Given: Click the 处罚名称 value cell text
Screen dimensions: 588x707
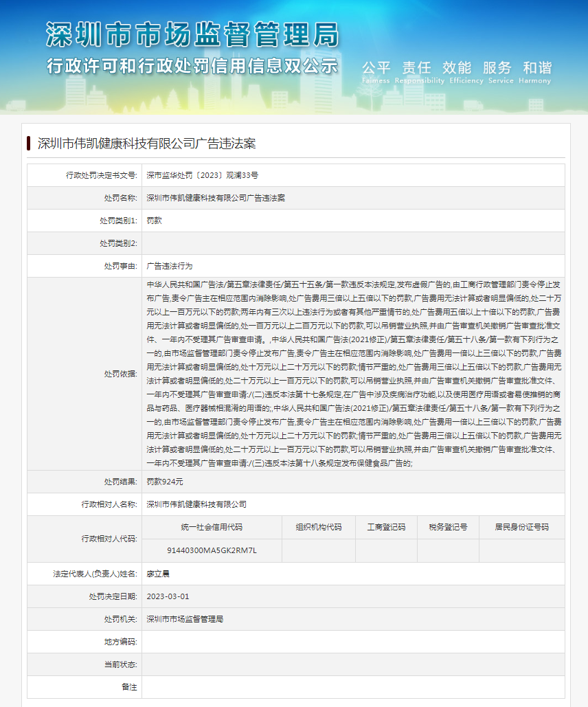Looking at the screenshot, I should [216, 198].
